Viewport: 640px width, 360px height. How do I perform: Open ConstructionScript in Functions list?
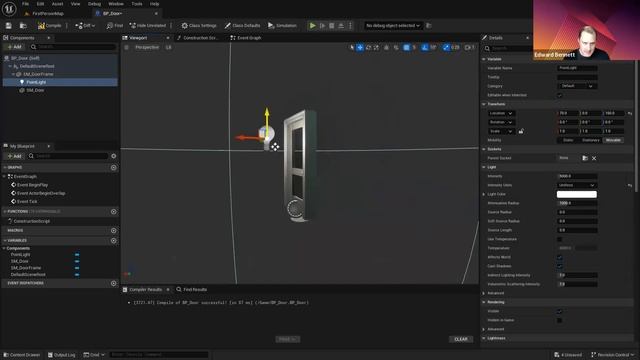31,221
